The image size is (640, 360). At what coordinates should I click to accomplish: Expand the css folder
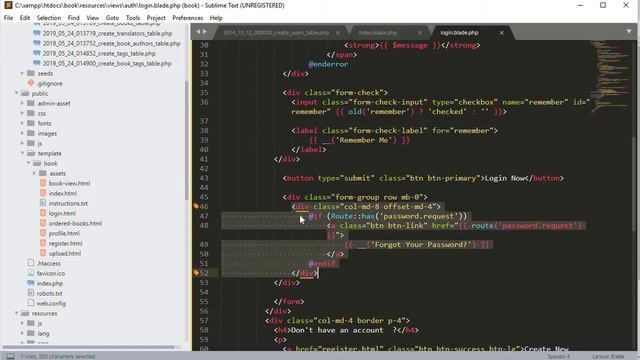(22, 113)
